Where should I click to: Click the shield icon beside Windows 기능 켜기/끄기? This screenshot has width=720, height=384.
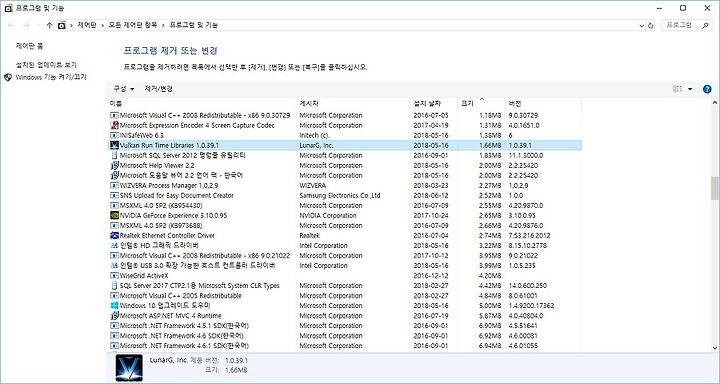(8, 77)
